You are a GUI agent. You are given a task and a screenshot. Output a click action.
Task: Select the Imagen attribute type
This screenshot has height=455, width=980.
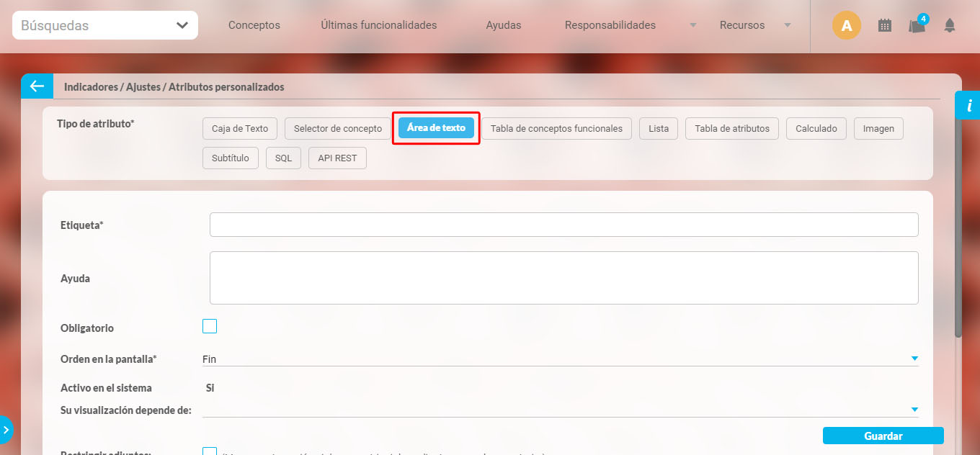[878, 129]
